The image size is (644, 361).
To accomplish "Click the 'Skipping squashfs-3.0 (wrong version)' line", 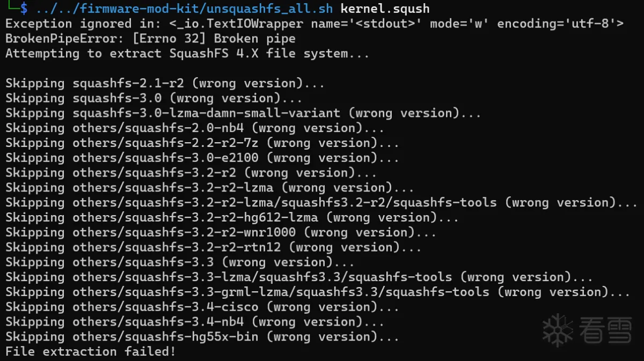I will (x=154, y=98).
